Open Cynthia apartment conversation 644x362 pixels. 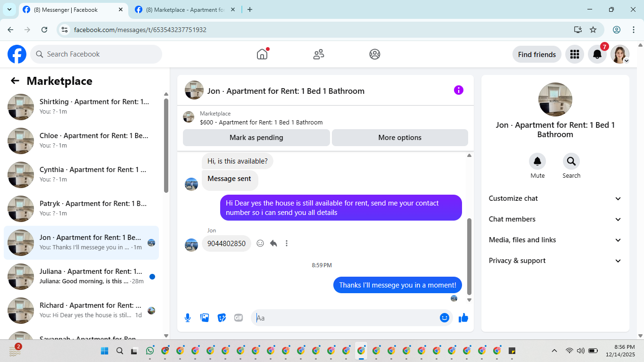click(81, 174)
